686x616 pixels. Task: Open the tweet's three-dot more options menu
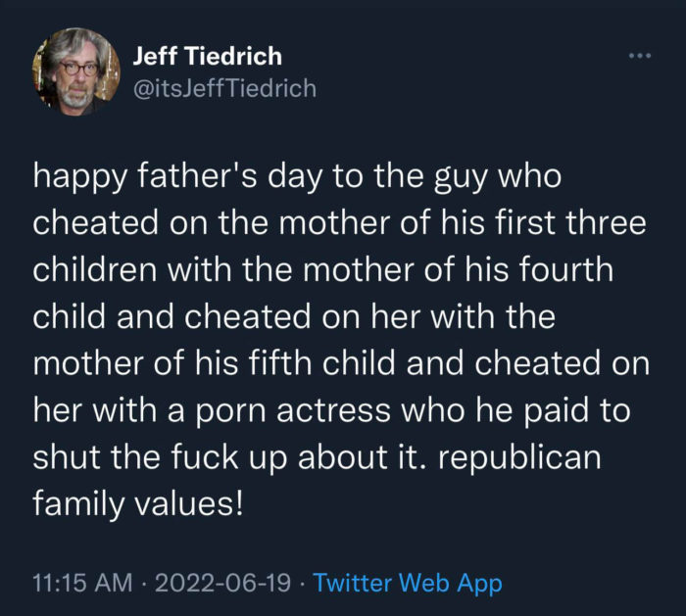(x=640, y=56)
